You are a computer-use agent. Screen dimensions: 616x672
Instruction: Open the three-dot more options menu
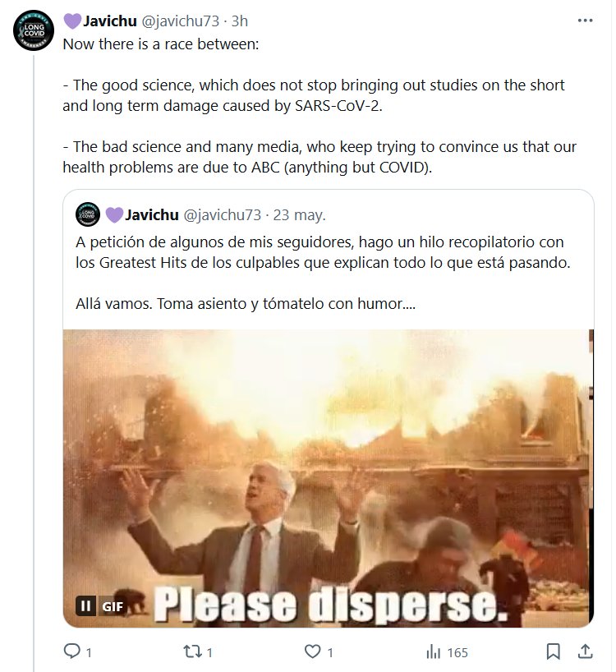[x=585, y=21]
